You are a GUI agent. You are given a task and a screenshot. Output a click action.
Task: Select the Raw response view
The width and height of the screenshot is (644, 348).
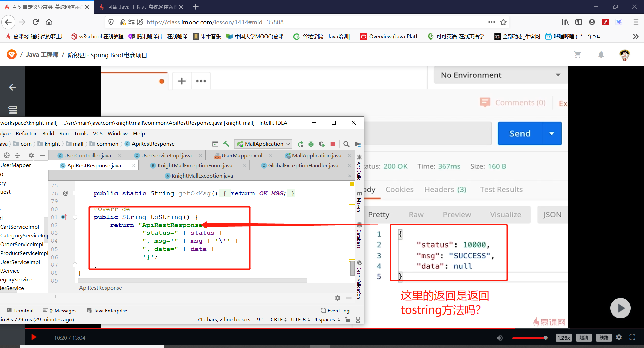[x=416, y=215]
